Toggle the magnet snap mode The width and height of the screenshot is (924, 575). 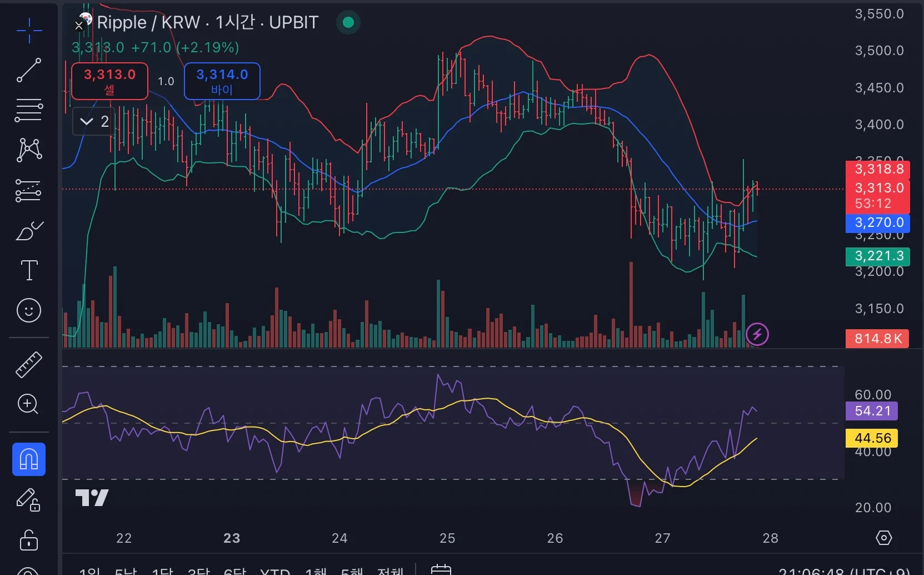click(29, 459)
